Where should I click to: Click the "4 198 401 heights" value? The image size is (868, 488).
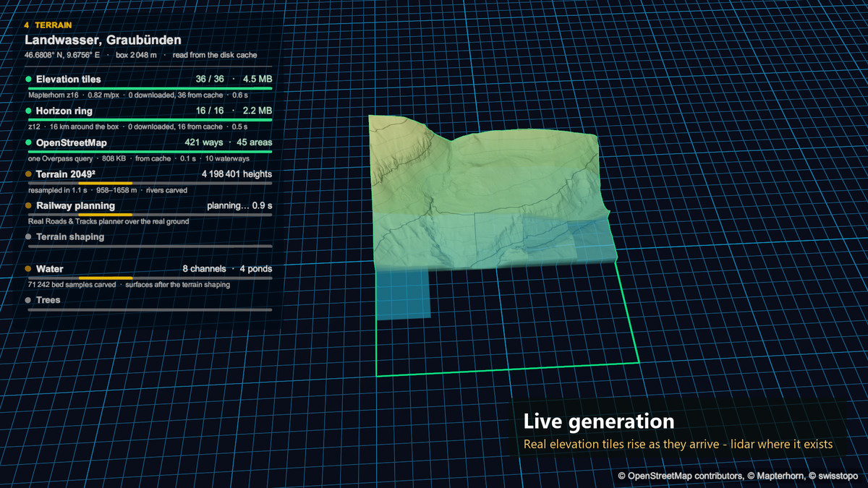pyautogui.click(x=237, y=174)
